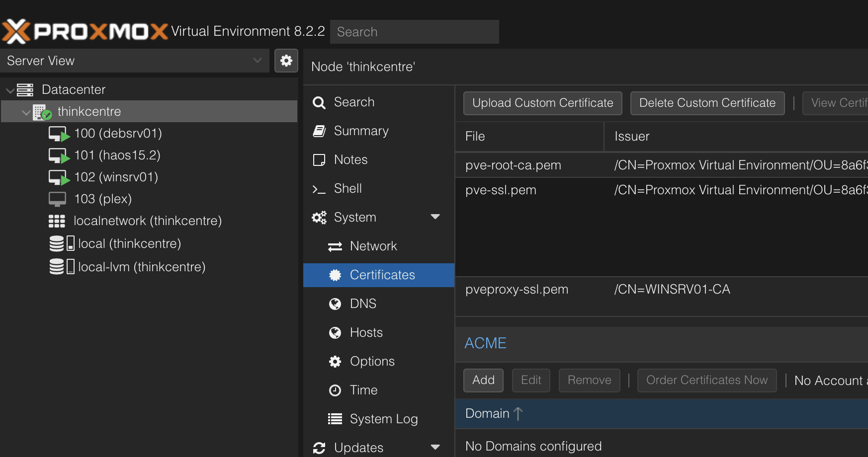Click the Datacenter server icon
Screen dimensions: 868x457
[x=25, y=90]
